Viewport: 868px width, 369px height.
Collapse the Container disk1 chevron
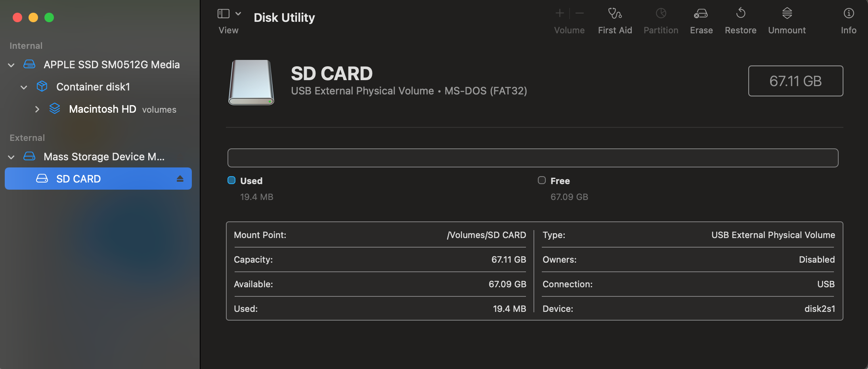pyautogui.click(x=24, y=87)
